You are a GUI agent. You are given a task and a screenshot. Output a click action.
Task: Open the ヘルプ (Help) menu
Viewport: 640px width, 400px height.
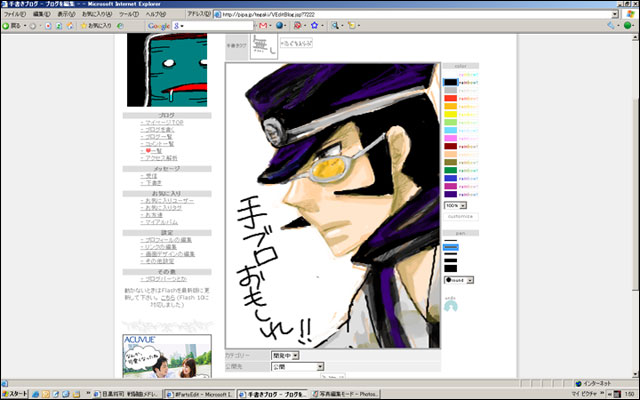pos(156,14)
